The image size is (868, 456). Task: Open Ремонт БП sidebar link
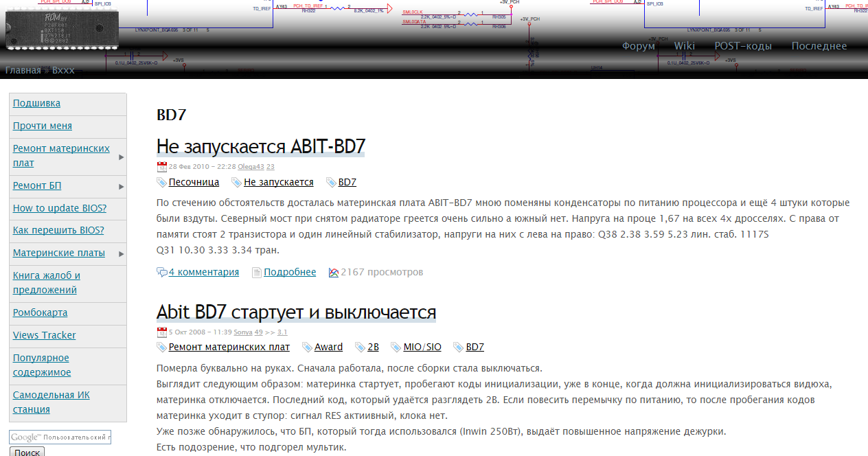37,185
